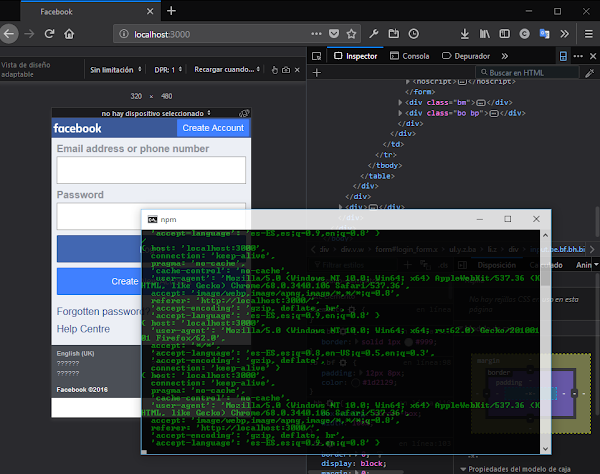Click the Email address or phone number field
The height and width of the screenshot is (474, 600).
[151, 171]
